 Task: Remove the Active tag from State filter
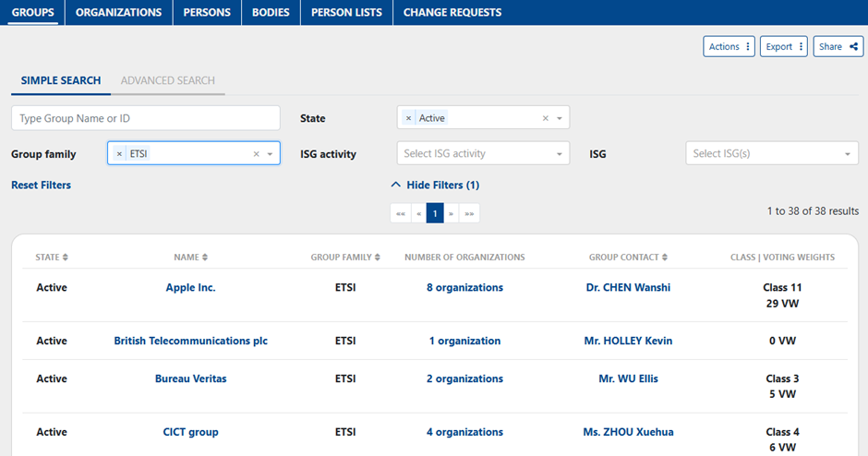(409, 118)
